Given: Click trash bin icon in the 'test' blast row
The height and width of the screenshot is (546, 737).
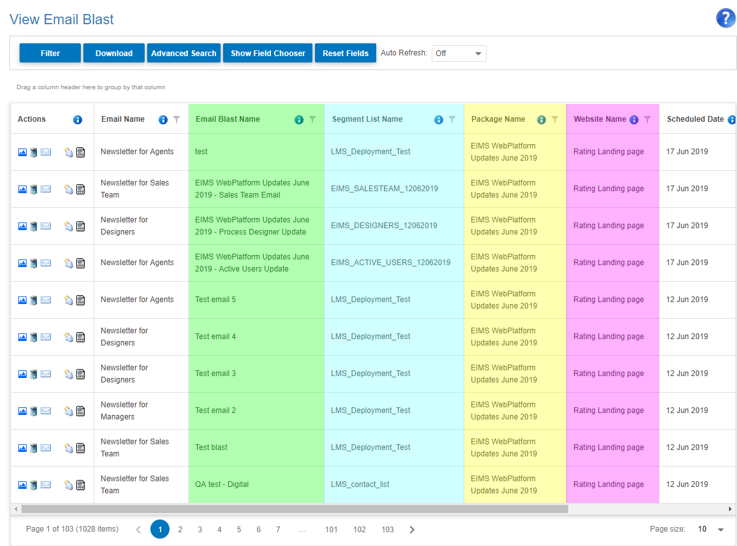Looking at the screenshot, I should click(x=33, y=152).
